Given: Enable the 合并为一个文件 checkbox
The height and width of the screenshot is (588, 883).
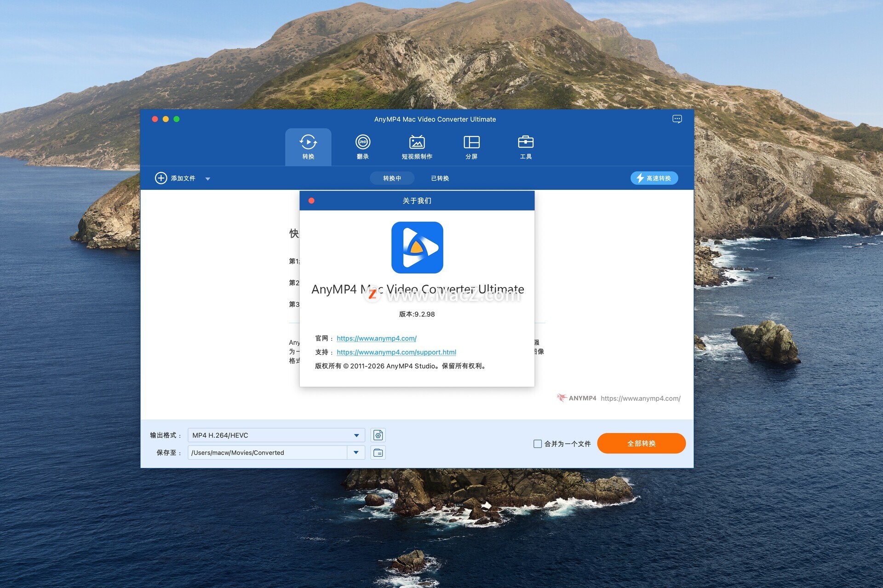Looking at the screenshot, I should tap(537, 444).
